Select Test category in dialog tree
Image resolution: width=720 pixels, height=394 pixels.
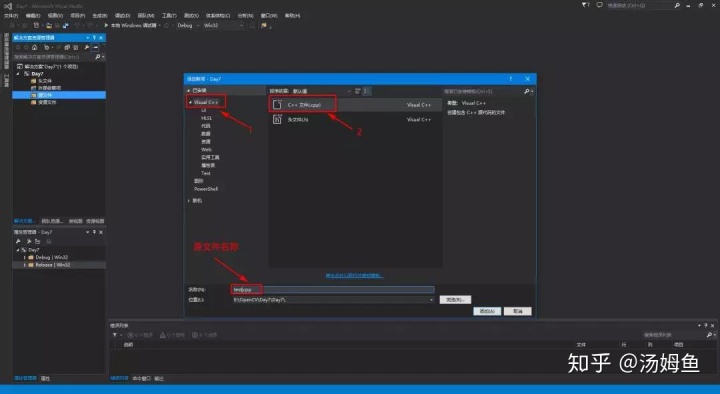(x=206, y=174)
